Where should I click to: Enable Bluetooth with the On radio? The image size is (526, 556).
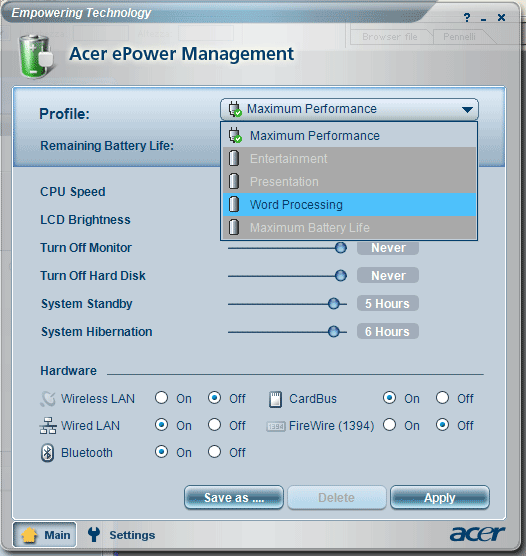[x=161, y=452]
